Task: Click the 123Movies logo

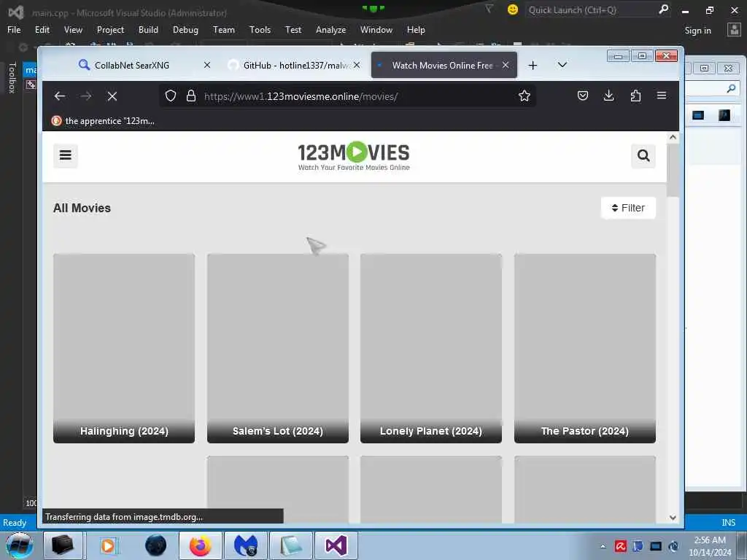Action: click(354, 156)
